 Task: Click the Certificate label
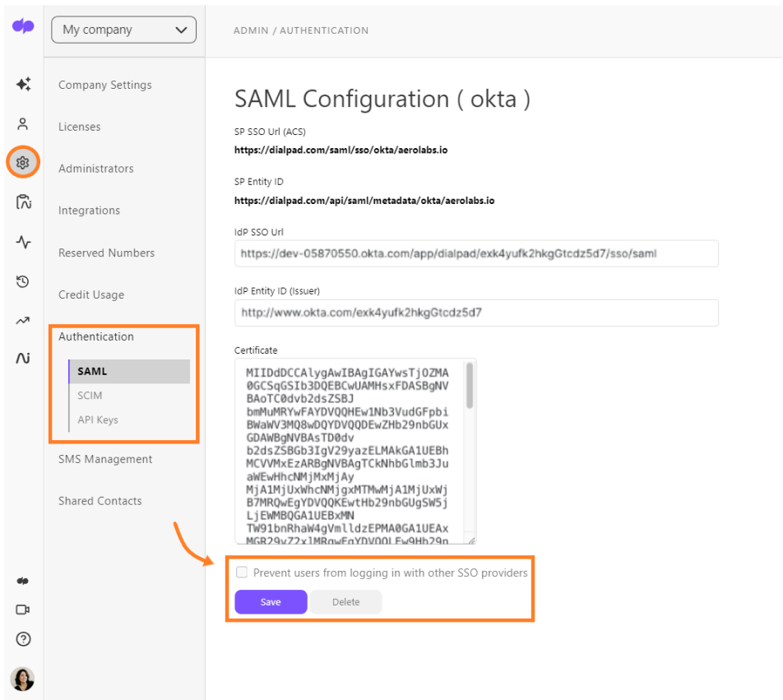coord(256,350)
